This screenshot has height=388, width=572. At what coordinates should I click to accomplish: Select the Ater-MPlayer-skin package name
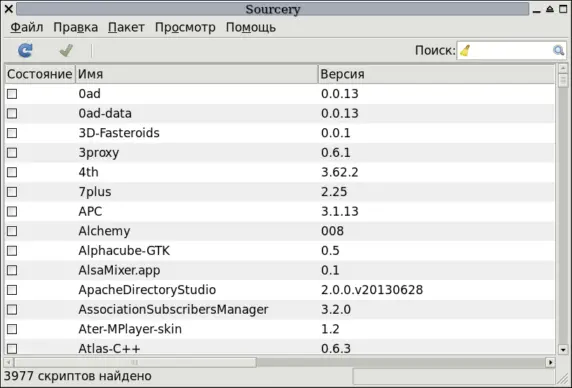[130, 329]
